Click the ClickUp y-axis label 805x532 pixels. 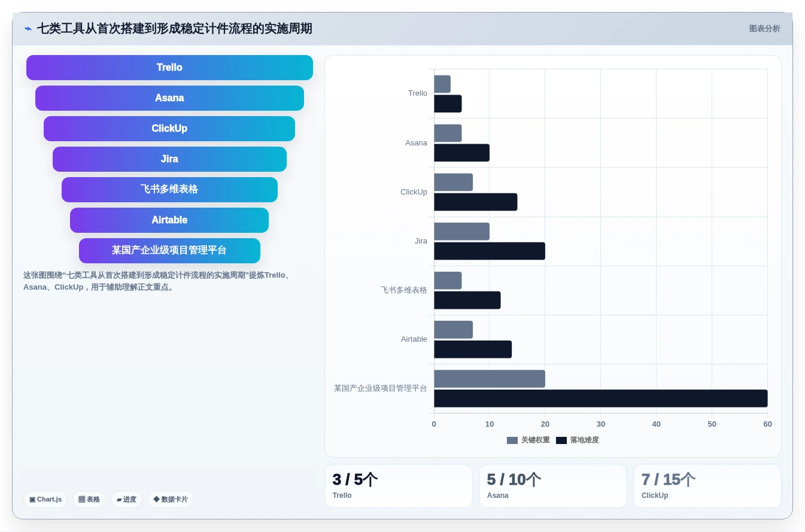(x=414, y=192)
